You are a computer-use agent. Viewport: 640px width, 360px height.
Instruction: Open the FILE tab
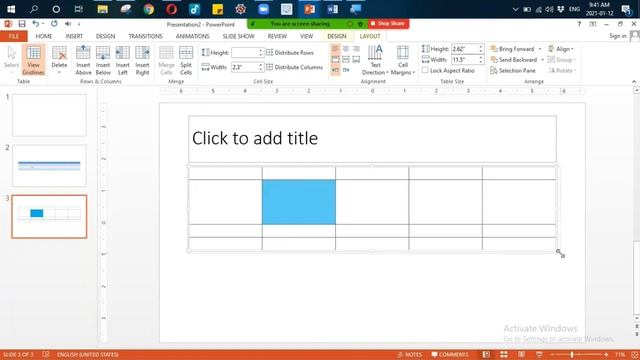pos(14,36)
